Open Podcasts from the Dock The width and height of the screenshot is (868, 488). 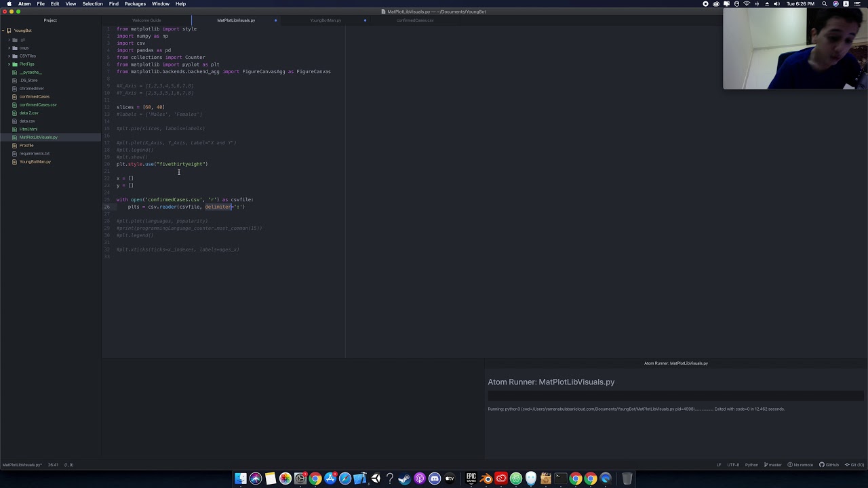(420, 479)
